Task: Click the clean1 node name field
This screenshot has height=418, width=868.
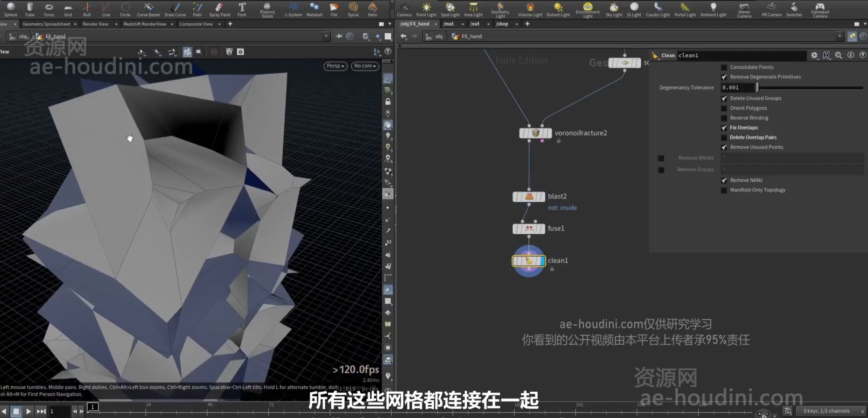Action: point(741,55)
